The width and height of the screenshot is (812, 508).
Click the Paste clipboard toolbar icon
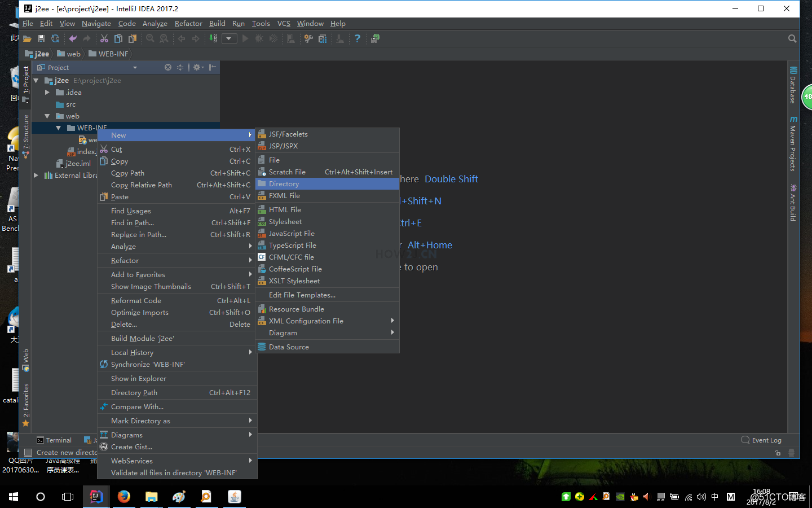[x=133, y=38]
